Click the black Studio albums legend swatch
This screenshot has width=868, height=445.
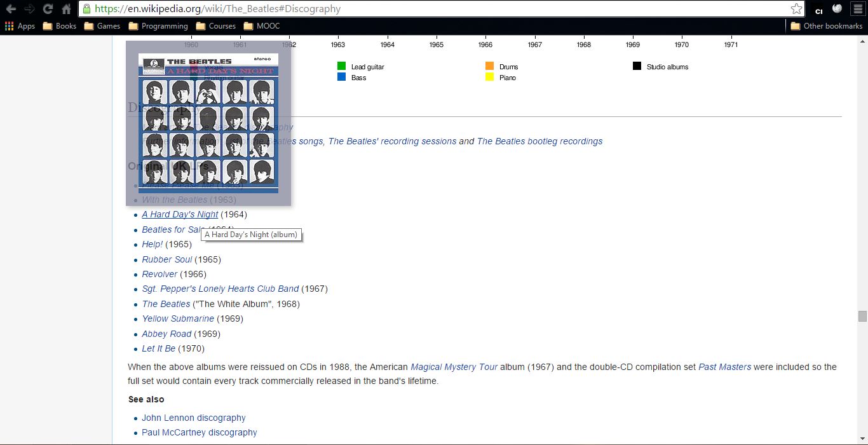point(637,66)
